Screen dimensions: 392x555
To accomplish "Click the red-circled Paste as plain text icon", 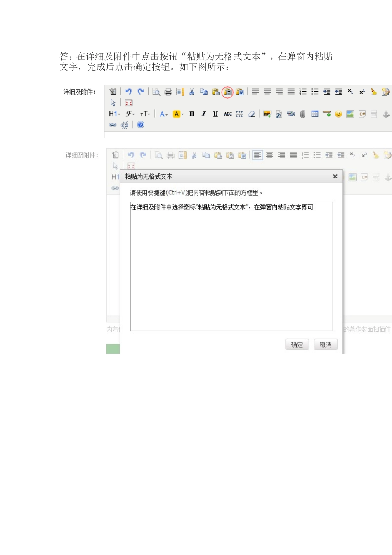I will point(228,92).
